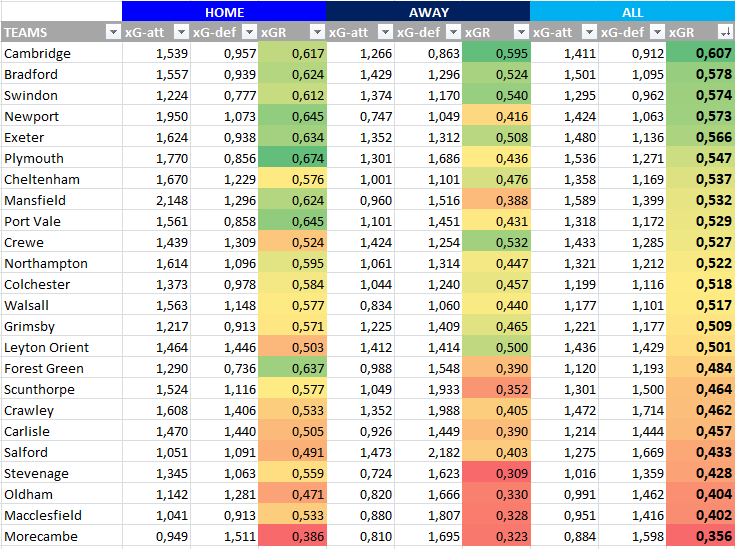Select the Exeter team cell
The width and height of the screenshot is (735, 549).
point(61,137)
